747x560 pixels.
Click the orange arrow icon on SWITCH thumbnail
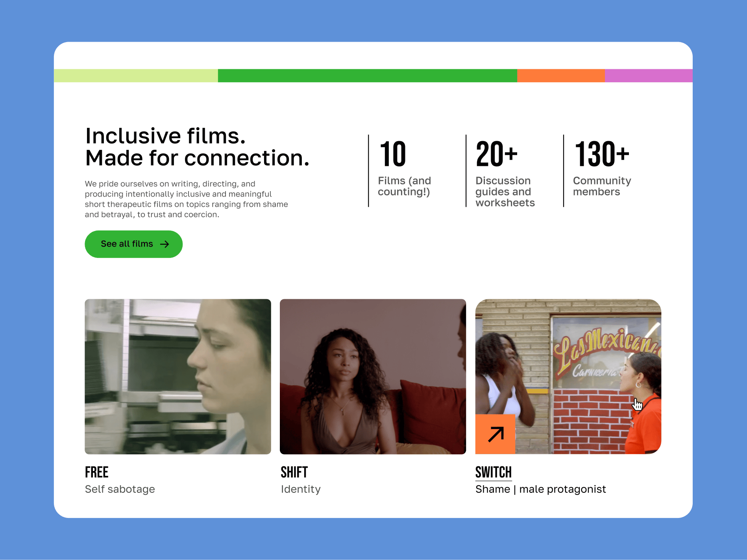(x=495, y=434)
